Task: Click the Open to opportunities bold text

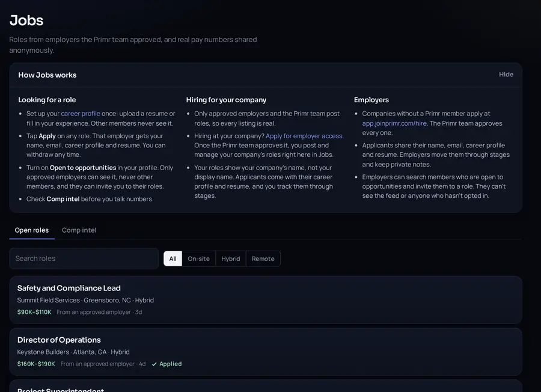Action: tap(83, 168)
